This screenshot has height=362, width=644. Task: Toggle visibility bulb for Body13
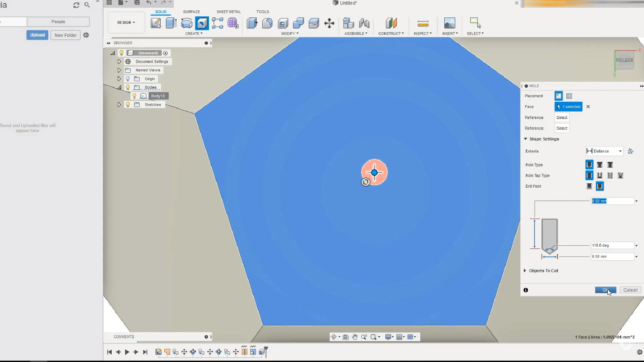click(135, 96)
